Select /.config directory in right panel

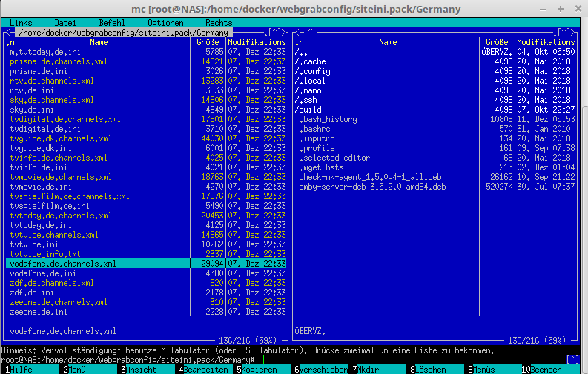click(312, 71)
